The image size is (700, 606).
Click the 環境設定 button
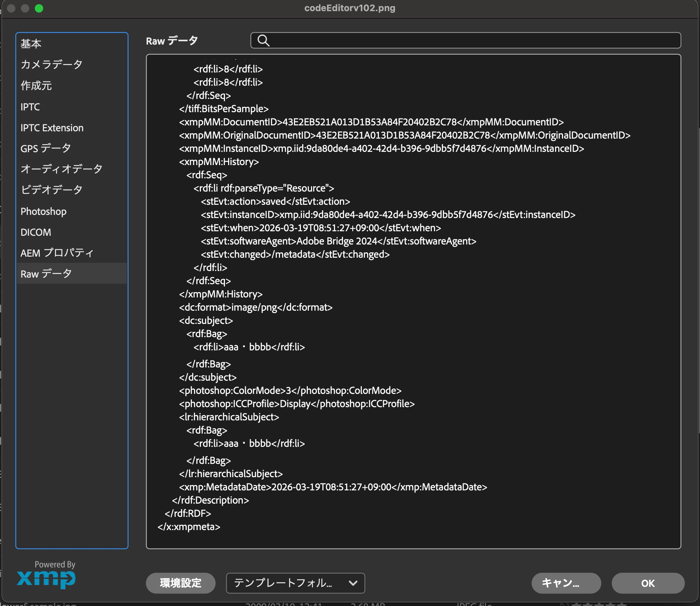pyautogui.click(x=180, y=583)
